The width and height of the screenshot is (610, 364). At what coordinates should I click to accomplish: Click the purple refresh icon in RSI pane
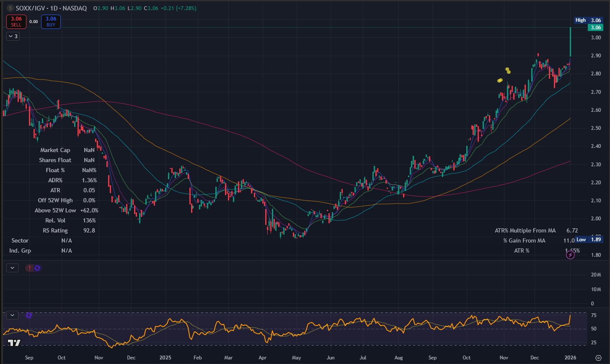[x=29, y=315]
